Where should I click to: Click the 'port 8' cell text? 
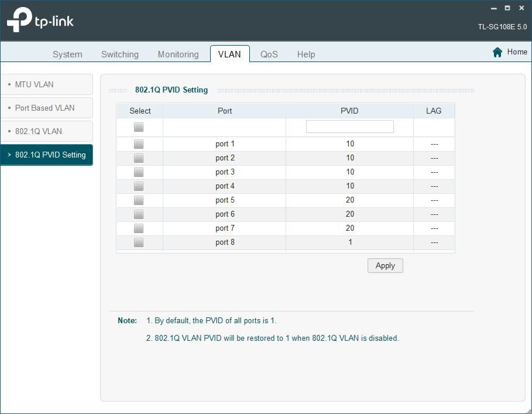[x=225, y=242]
